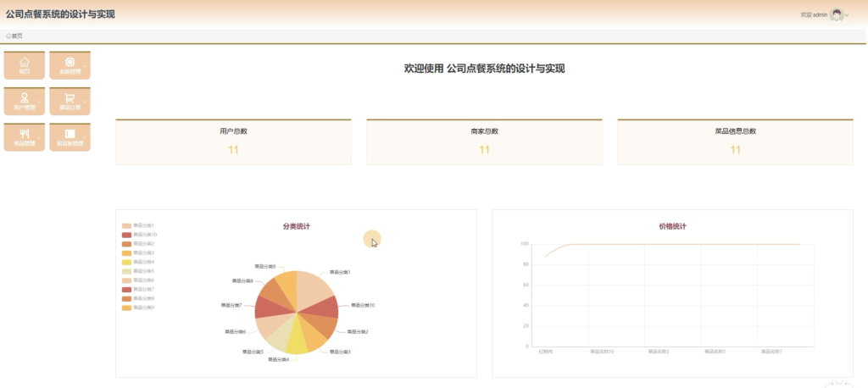The image size is (868, 388).
Task: Click the 菜品信息总数 card value 11
Action: 735,150
